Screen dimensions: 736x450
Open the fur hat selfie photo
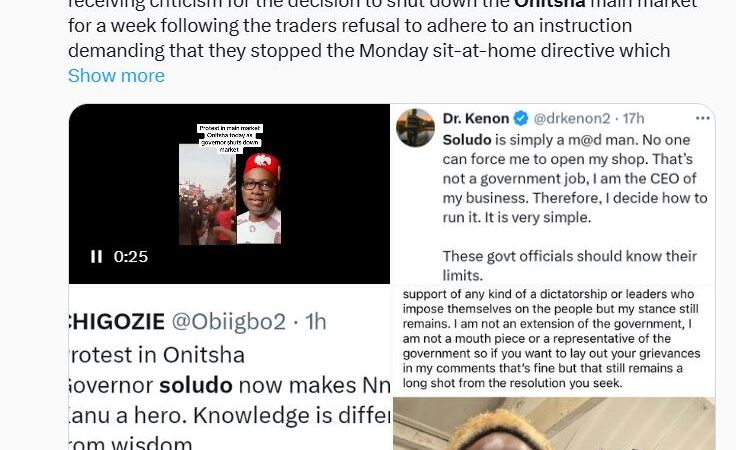[554, 424]
